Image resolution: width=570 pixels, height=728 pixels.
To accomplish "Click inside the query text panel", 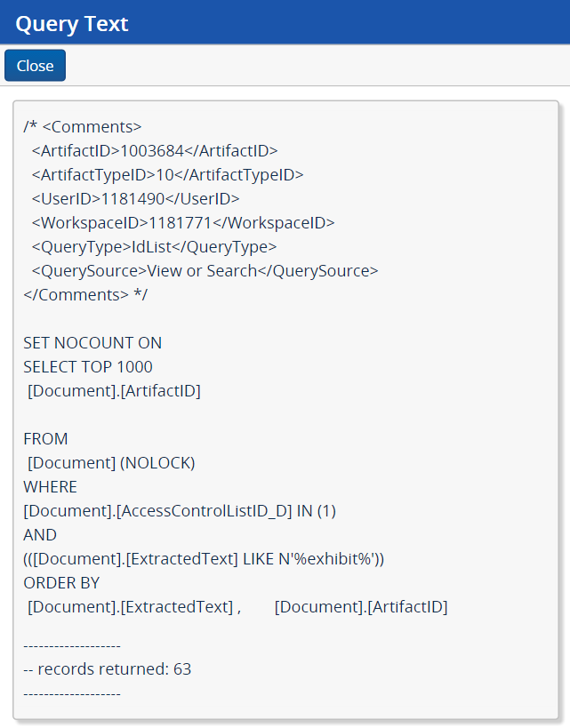I will tap(285, 409).
